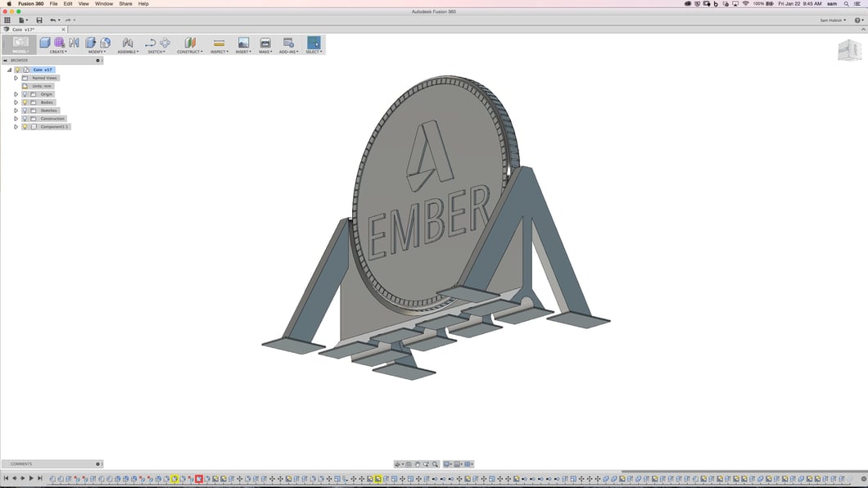Image resolution: width=868 pixels, height=488 pixels.
Task: Expand the Named Views tree node
Action: [16, 78]
